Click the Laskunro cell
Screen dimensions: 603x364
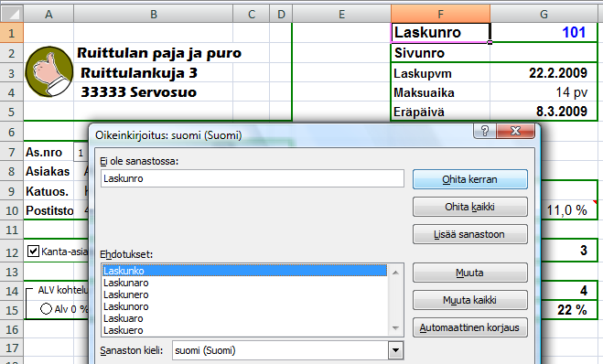(441, 33)
